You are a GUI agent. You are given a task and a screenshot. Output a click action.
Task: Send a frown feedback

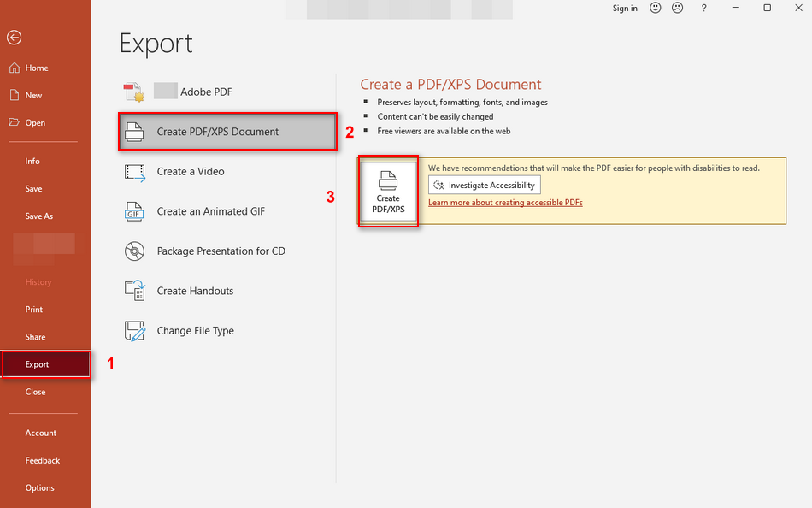(677, 8)
